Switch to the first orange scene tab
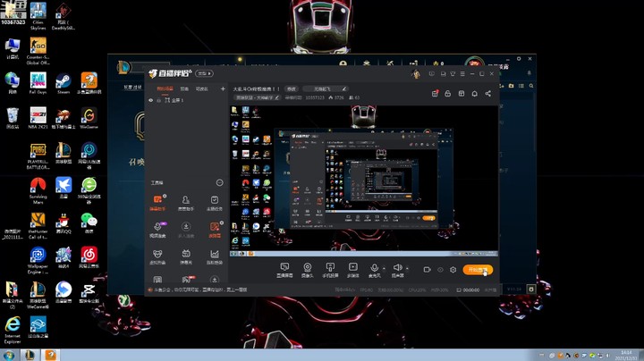Viewport: 644px width, 361px height. click(165, 88)
